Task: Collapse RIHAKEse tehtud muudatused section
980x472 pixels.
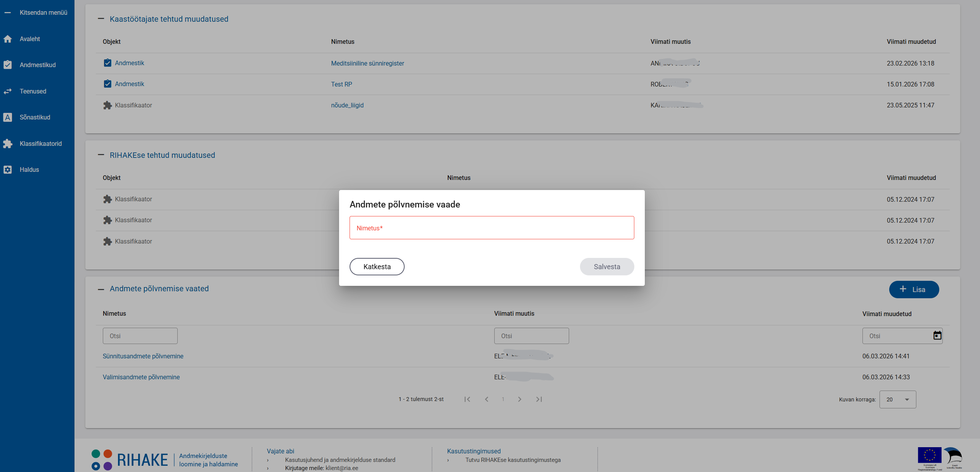Action: [101, 155]
